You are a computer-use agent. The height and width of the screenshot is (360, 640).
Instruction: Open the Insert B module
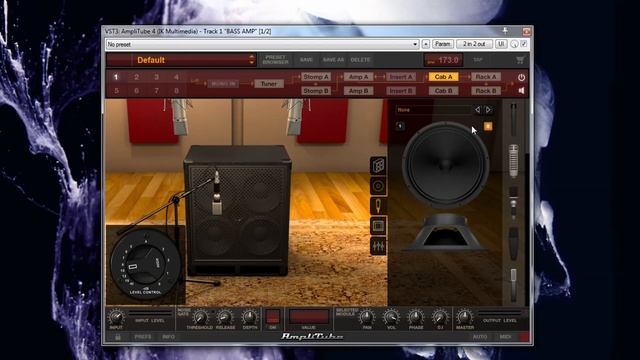tap(401, 91)
